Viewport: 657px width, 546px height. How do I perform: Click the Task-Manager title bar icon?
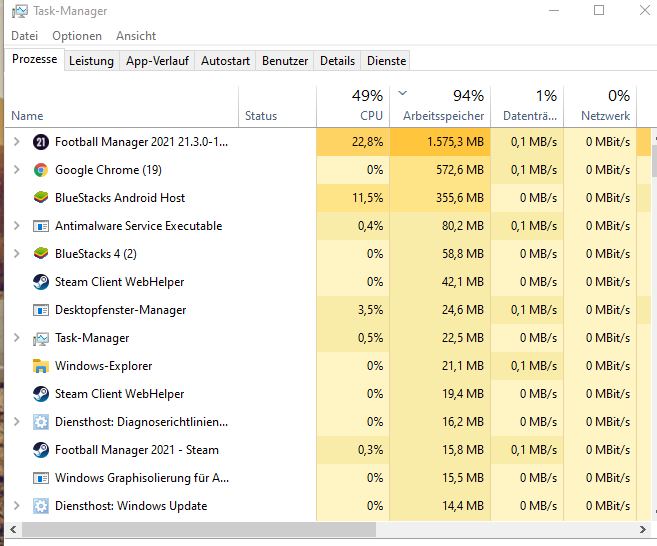point(20,11)
